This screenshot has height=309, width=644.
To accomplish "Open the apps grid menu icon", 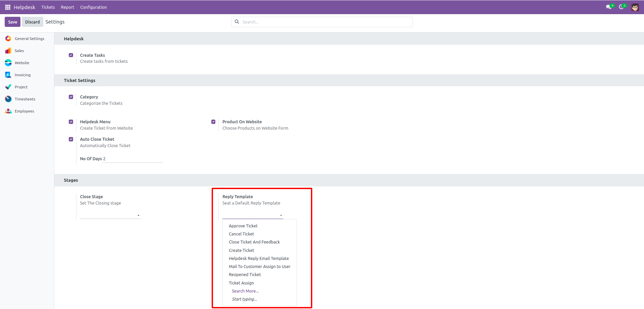I will point(8,7).
